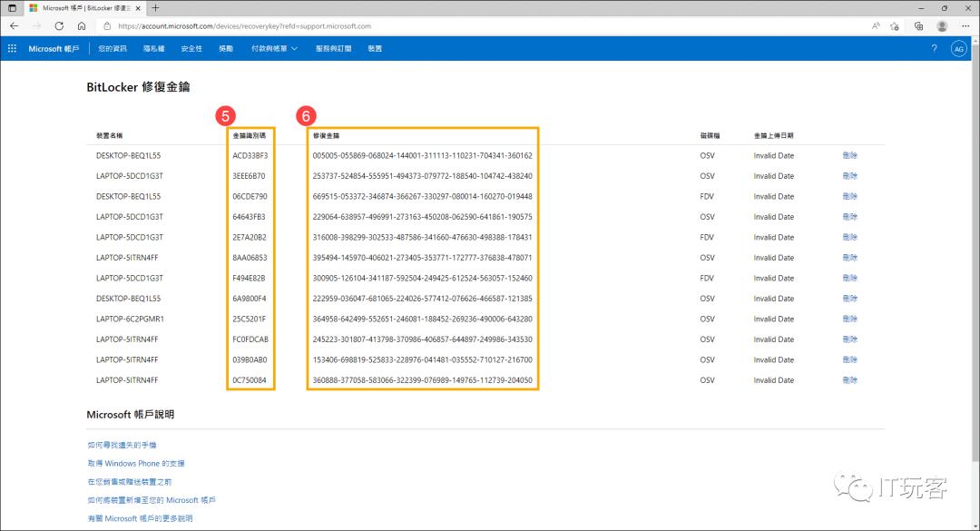The image size is (980, 531).
Task: Go to 服務與訂閱 in navigation bar
Action: 333,48
